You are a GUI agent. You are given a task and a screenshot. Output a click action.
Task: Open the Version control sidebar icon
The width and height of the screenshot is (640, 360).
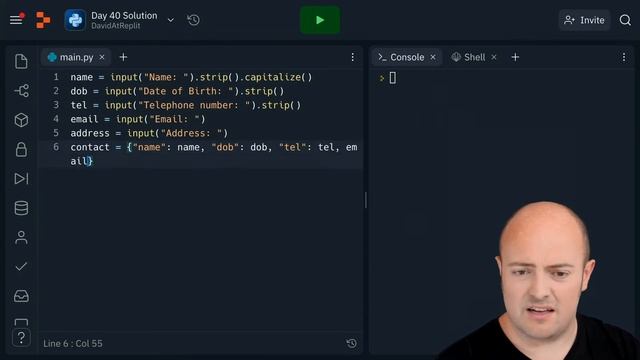pyautogui.click(x=21, y=91)
